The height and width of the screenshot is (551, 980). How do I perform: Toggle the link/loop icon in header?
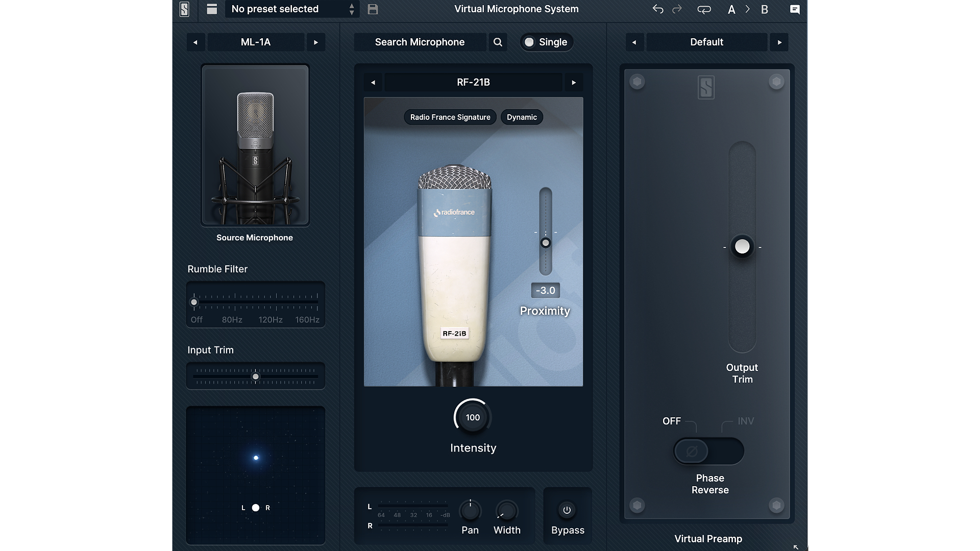704,9
